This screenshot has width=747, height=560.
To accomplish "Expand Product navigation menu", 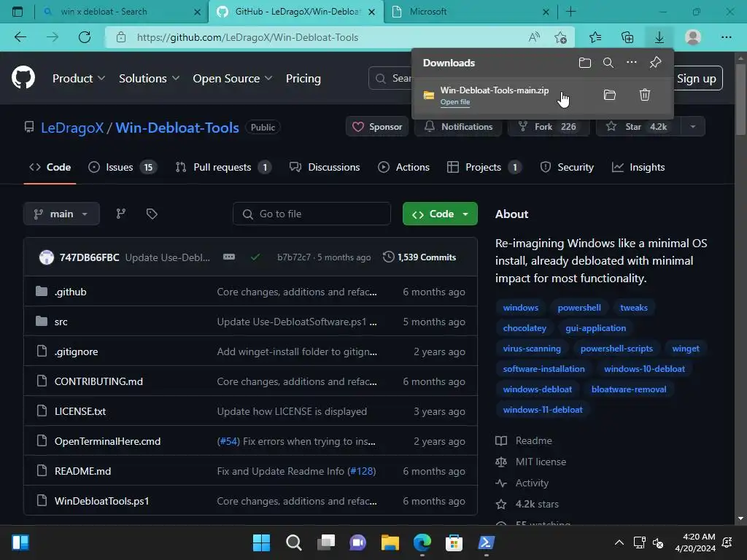I will point(79,79).
